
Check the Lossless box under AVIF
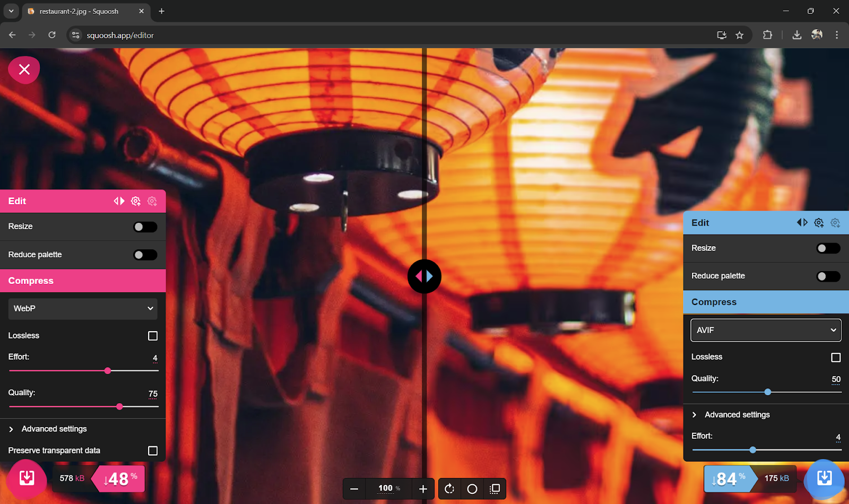click(836, 358)
